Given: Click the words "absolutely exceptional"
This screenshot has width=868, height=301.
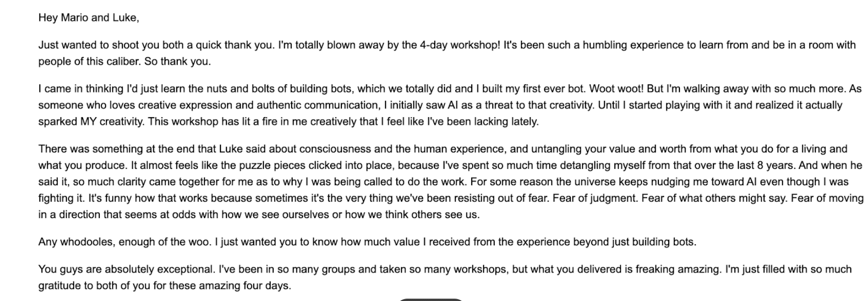Looking at the screenshot, I should pos(159,269).
